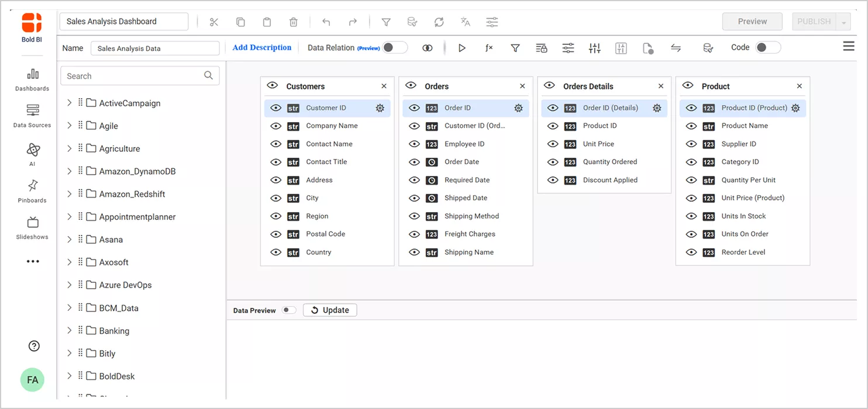Screen dimensions: 868x409
Task: Open the Bold BI logo home
Action: point(32,27)
